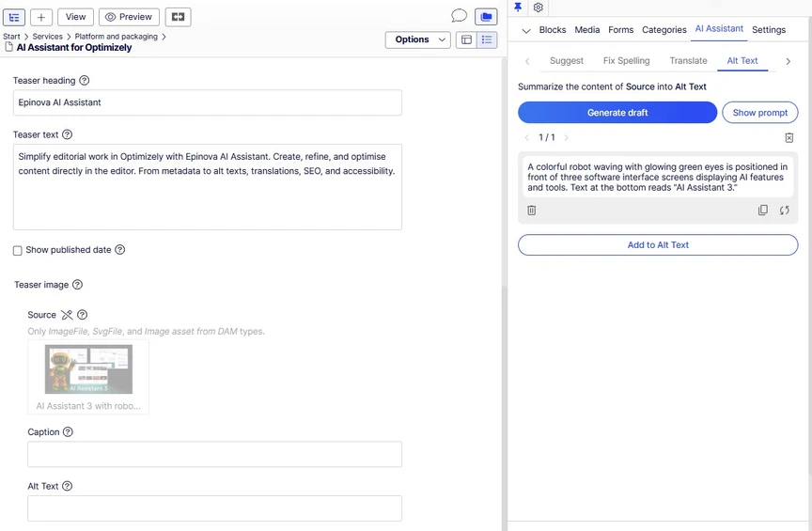Open the comments speech bubble icon
The image size is (812, 531).
coord(459,16)
